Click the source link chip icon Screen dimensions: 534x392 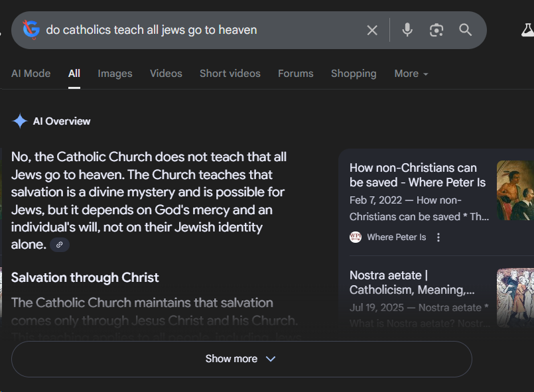tap(60, 245)
